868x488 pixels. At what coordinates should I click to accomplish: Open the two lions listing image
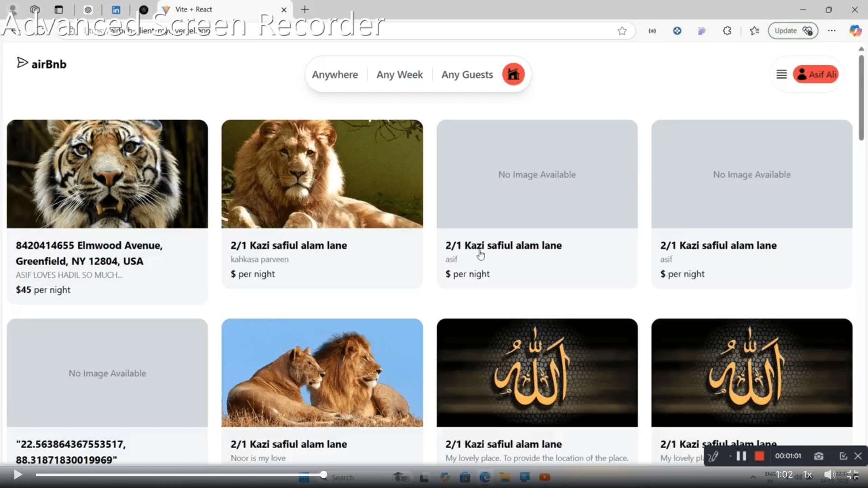[x=322, y=373]
